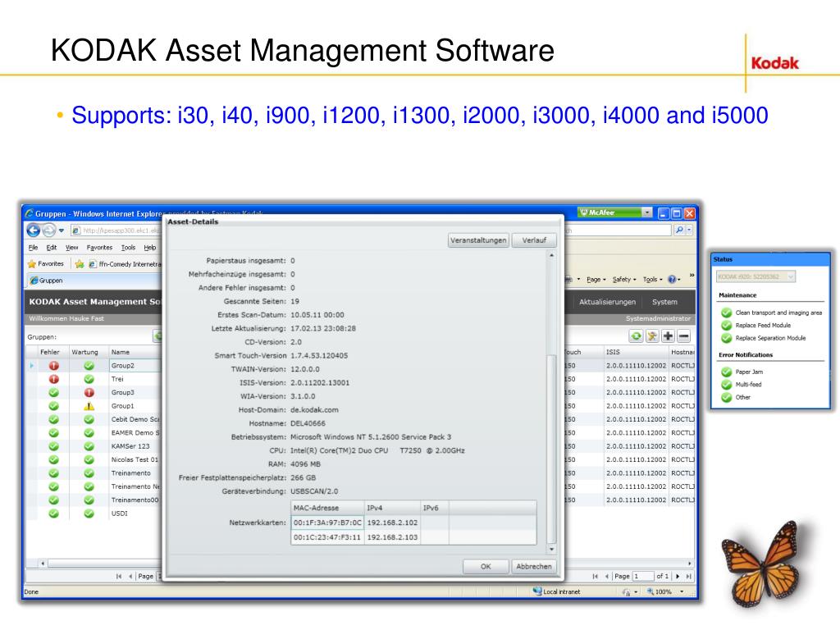Click the Verlauf button

tap(534, 240)
